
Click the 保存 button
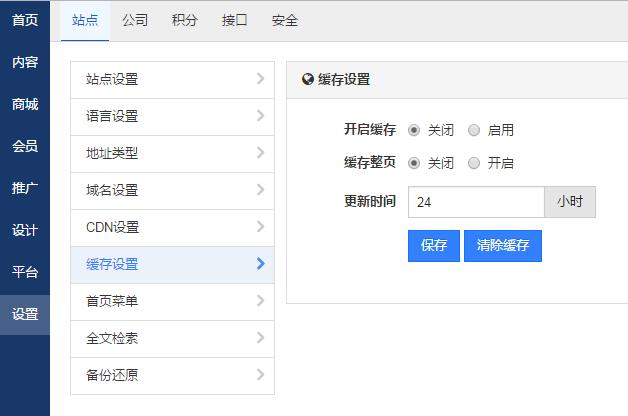tap(434, 246)
